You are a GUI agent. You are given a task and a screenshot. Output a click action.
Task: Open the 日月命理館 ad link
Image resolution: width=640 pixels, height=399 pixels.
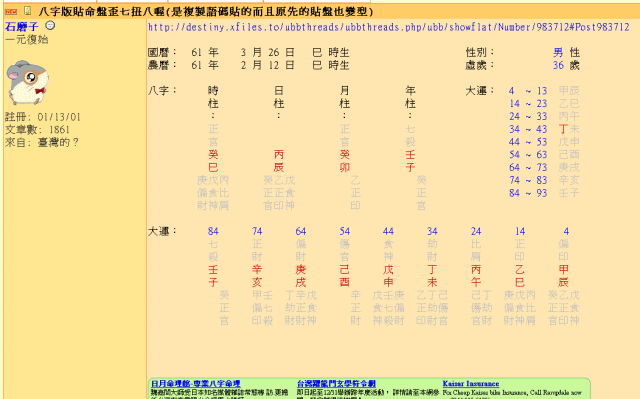196,383
